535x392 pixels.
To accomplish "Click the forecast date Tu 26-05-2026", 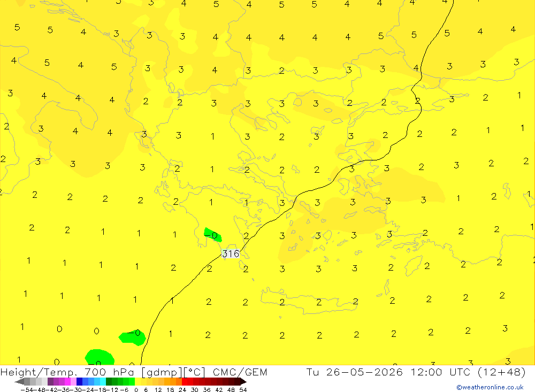I will pyautogui.click(x=355, y=372).
